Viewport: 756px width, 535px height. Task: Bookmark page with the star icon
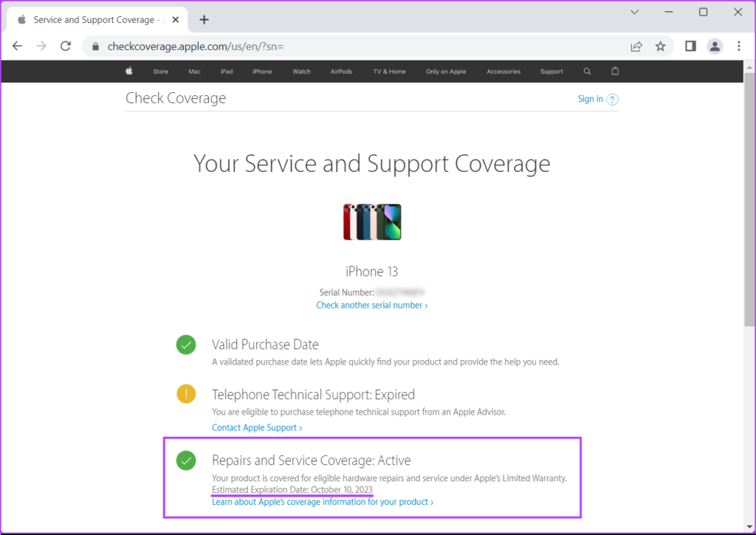(x=660, y=46)
